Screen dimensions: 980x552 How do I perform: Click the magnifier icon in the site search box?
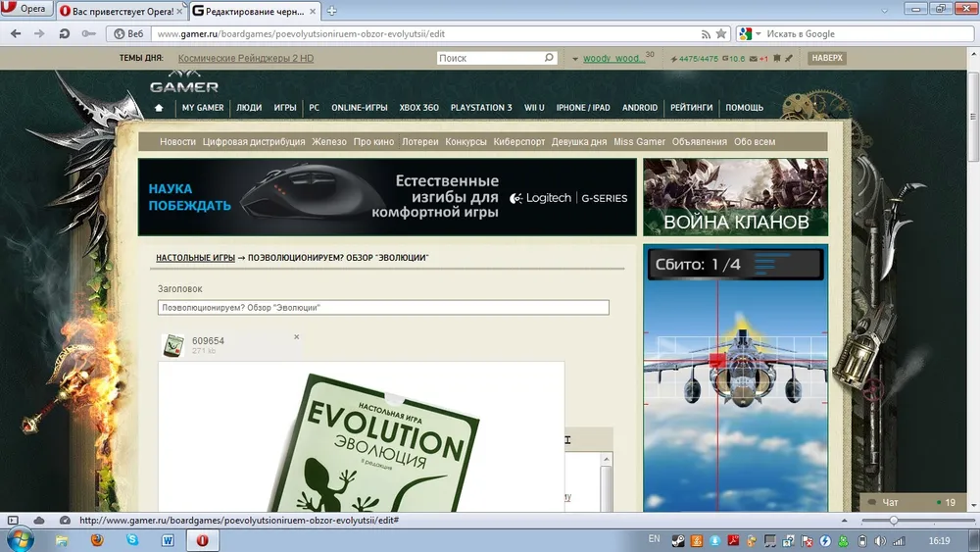pos(550,59)
